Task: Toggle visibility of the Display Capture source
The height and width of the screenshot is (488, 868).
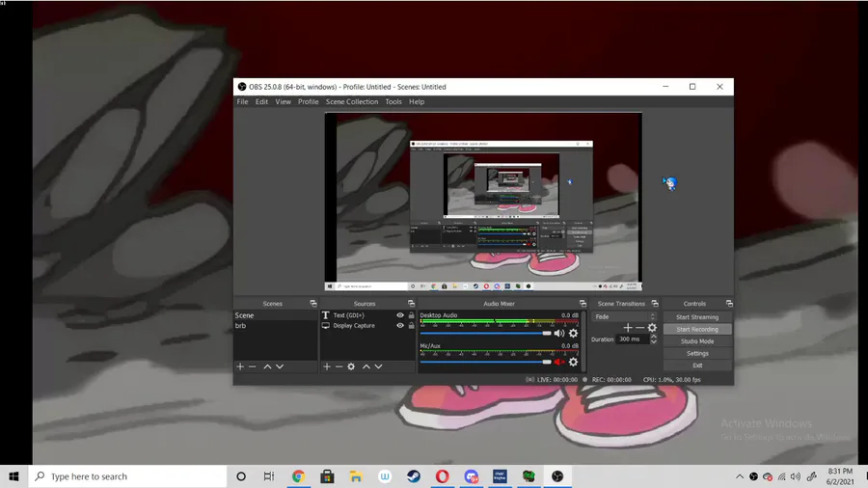Action: click(400, 325)
